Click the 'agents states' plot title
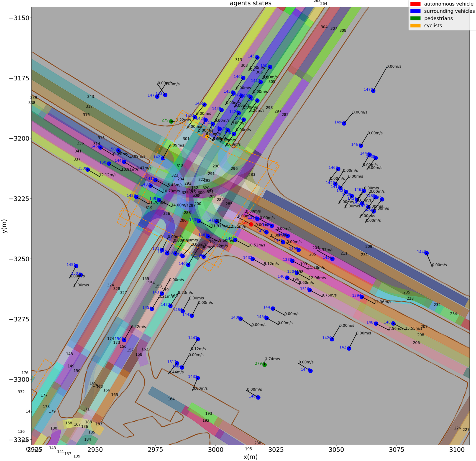Viewport: 476px width, 461px height. 250,3
